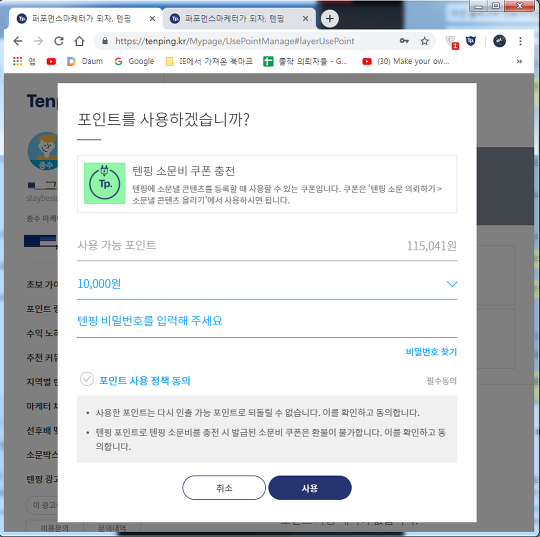Bookmark this page with the star icon

(425, 41)
